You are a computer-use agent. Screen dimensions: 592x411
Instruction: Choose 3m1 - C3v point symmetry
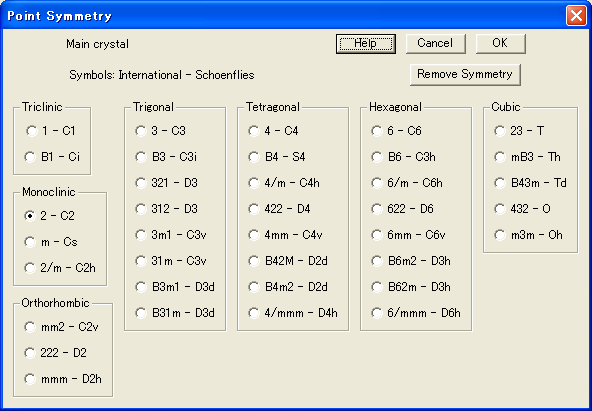tap(171, 235)
